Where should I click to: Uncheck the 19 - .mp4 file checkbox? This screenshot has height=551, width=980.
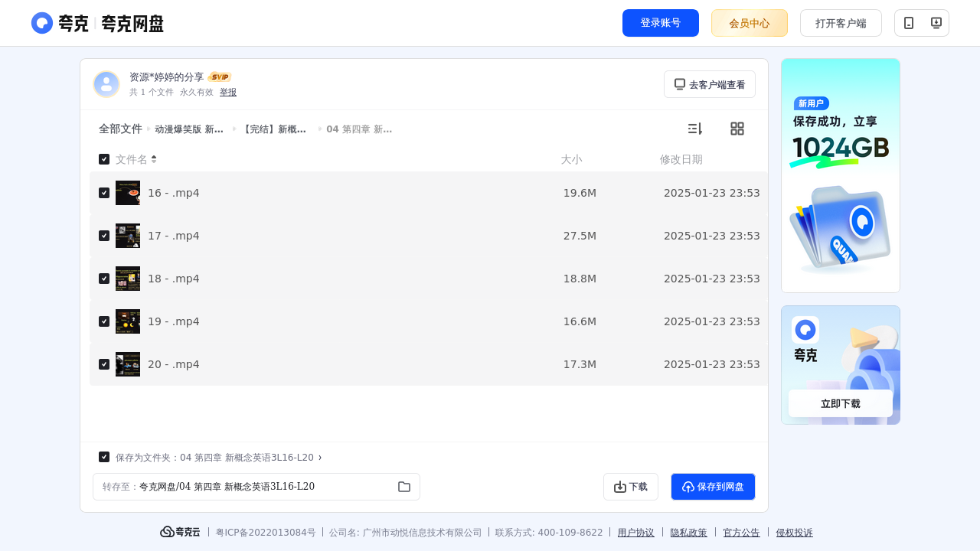pyautogui.click(x=104, y=321)
